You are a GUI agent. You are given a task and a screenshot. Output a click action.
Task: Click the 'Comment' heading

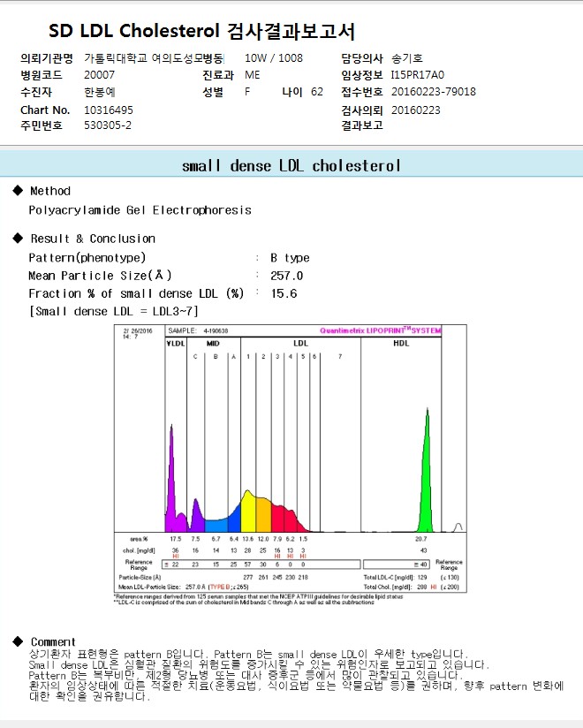coord(53,642)
